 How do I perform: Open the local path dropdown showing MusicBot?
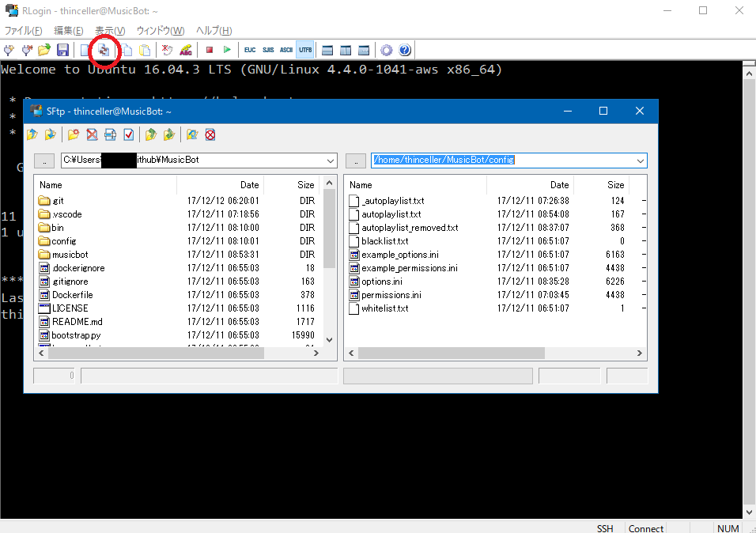pos(331,160)
